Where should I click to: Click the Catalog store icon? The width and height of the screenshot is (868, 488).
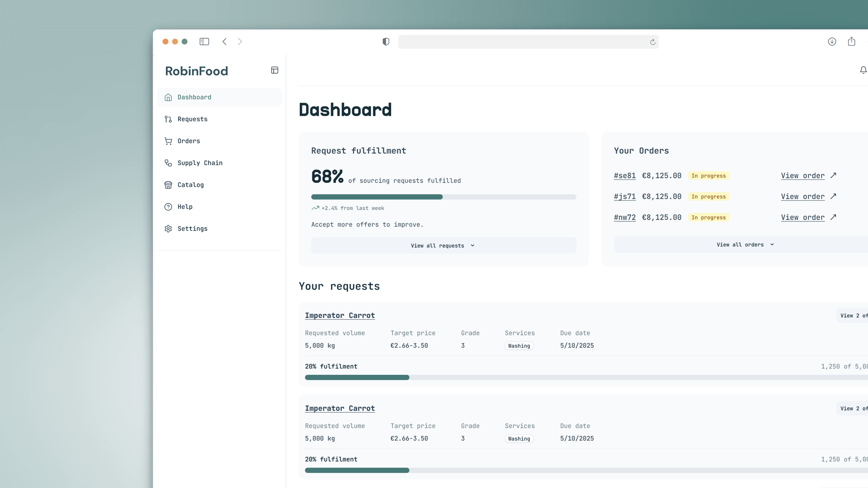coord(168,185)
